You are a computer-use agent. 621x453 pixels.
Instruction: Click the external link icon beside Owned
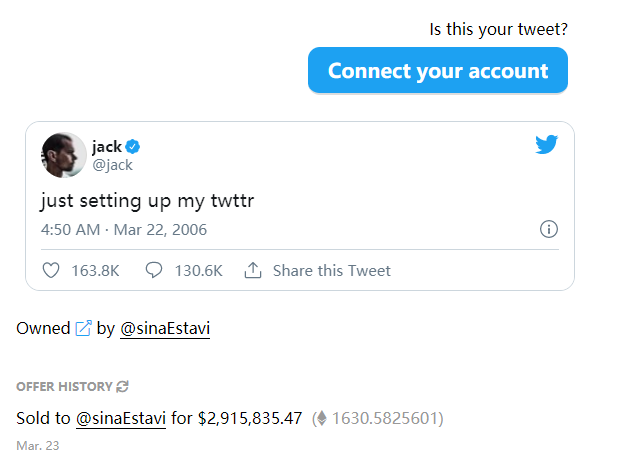tap(84, 328)
